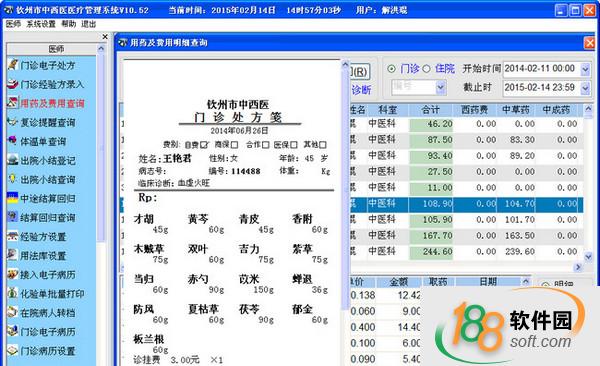Viewport: 600px width, 366px height.
Task: Close the left sidebar panel with X
Action: [105, 36]
